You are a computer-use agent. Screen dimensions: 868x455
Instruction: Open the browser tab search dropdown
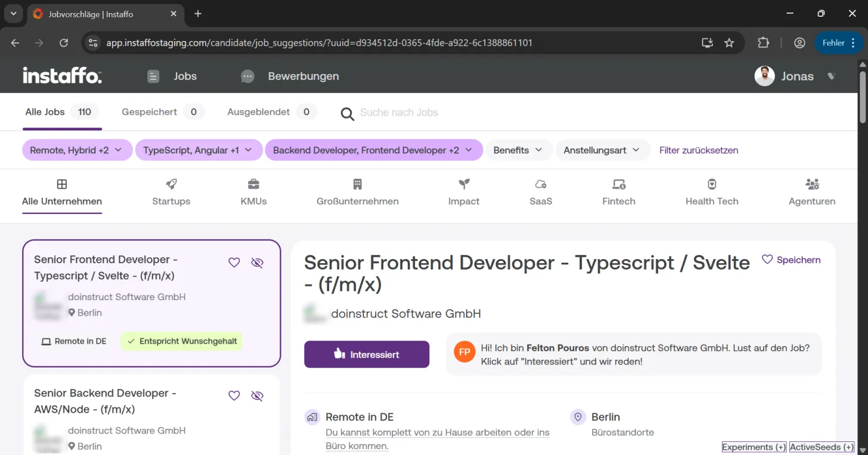[x=13, y=14]
